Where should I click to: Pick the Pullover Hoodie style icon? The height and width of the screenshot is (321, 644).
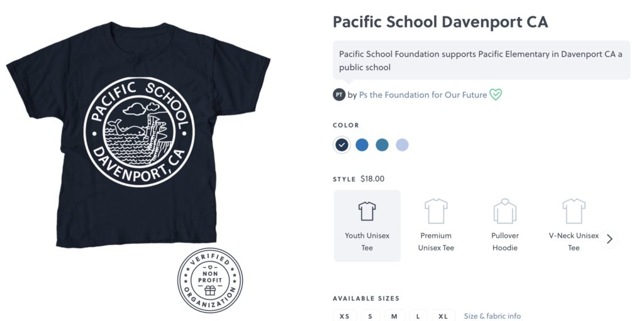[x=505, y=211]
